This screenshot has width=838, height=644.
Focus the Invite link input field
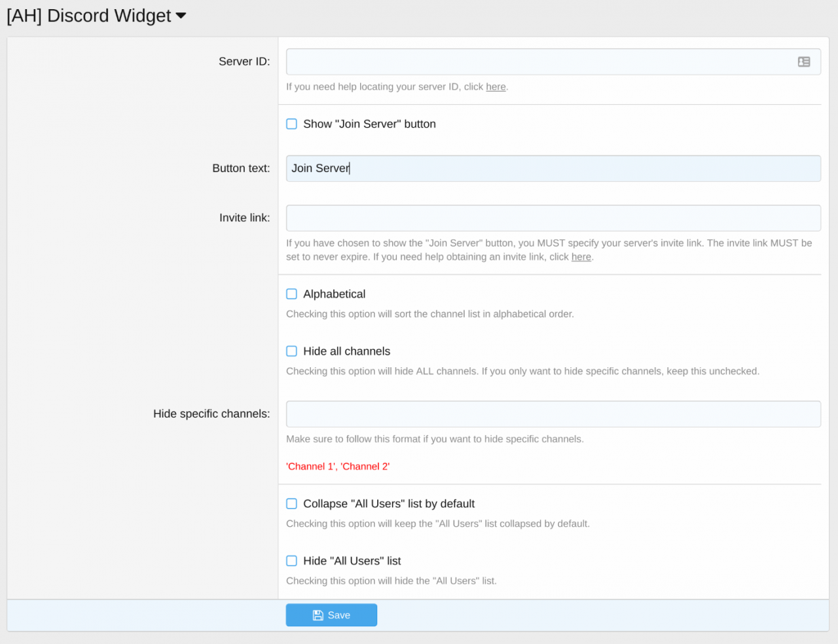[553, 218]
